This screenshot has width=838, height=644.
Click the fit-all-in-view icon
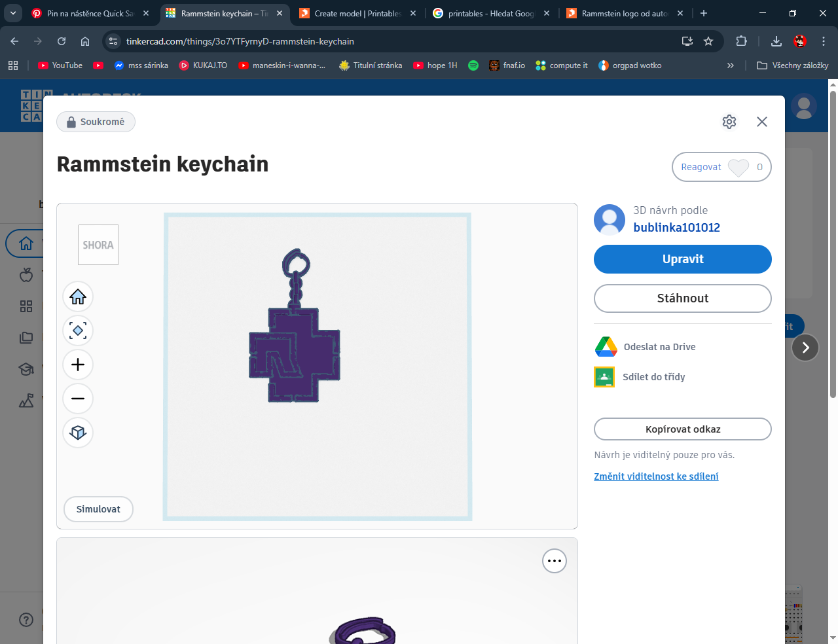[78, 331]
